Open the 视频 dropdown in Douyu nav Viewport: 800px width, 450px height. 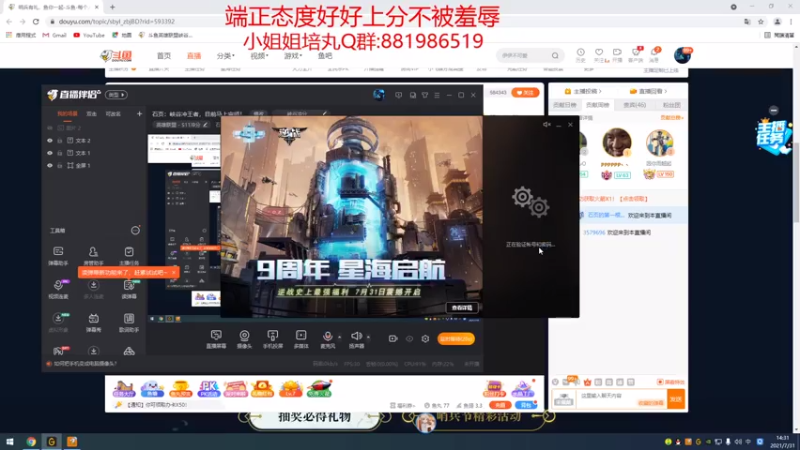tap(259, 56)
